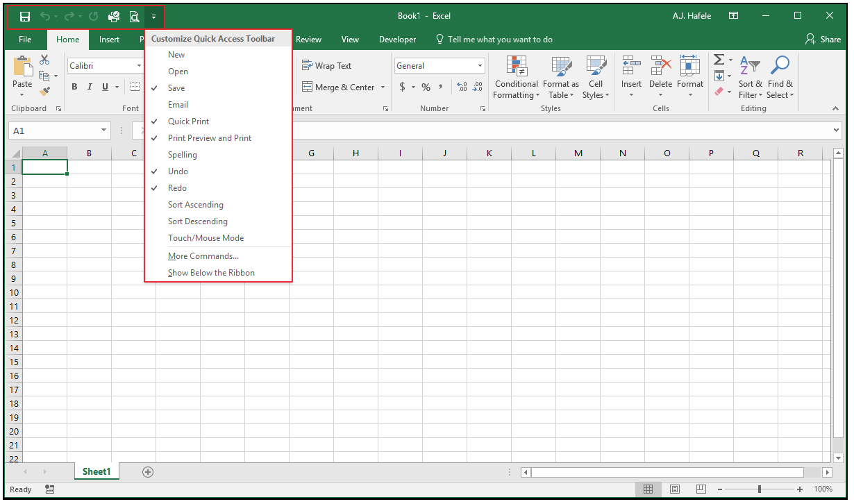Viewport: 854px width, 504px height.
Task: Add a new sheet with plus button
Action: (148, 472)
